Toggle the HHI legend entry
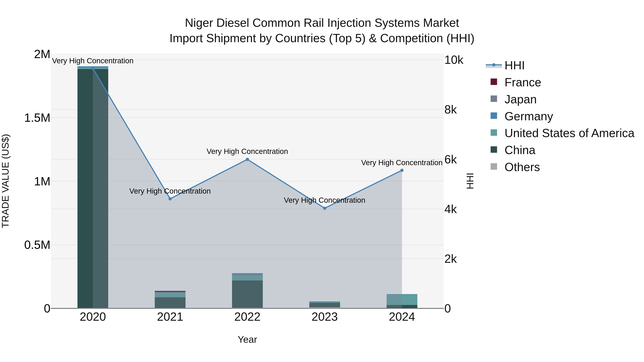The height and width of the screenshot is (362, 644). (505, 65)
